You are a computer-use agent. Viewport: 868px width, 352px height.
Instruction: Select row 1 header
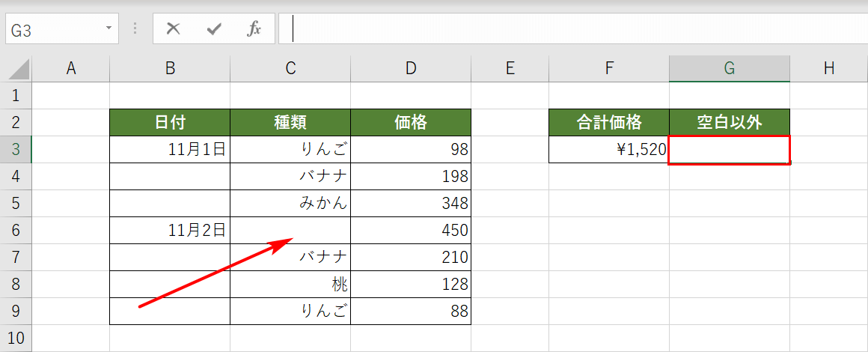tap(16, 96)
